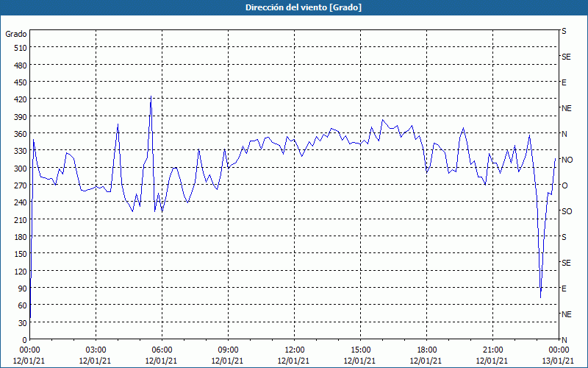Select the O compass label on the right axis
This screenshot has width=588, height=368.
(564, 185)
